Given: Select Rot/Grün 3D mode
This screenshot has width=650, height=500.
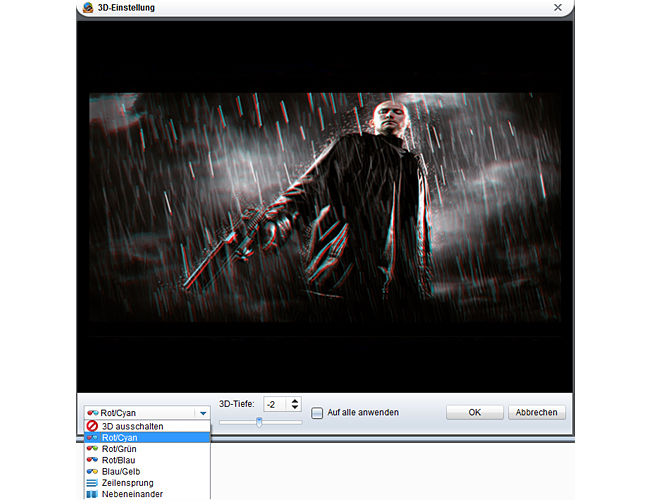Looking at the screenshot, I should [147, 449].
